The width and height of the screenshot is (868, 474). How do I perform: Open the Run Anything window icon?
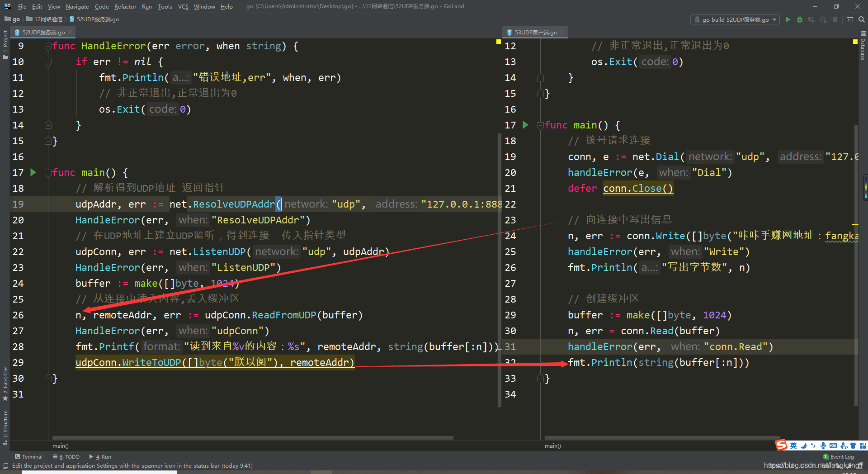coord(850,19)
